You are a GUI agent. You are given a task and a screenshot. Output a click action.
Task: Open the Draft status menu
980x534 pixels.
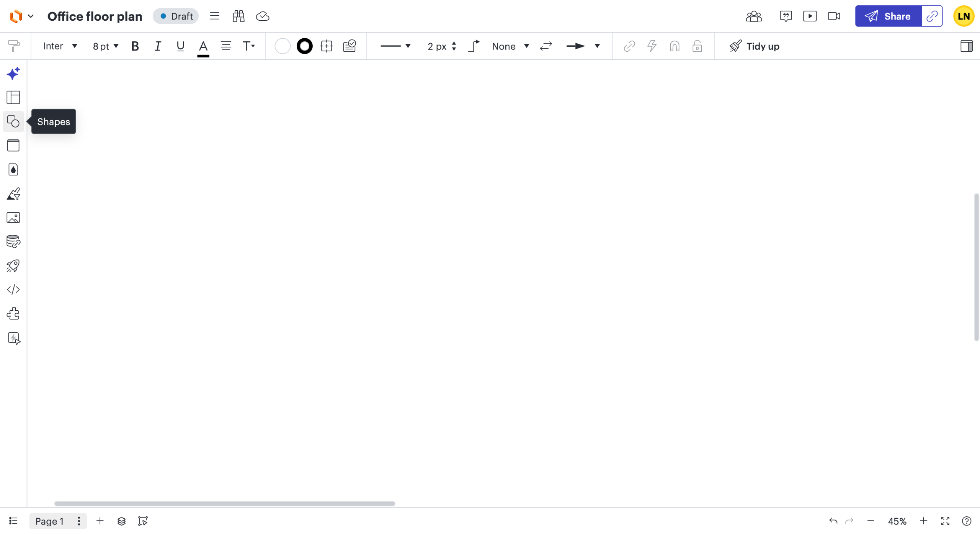click(x=176, y=16)
